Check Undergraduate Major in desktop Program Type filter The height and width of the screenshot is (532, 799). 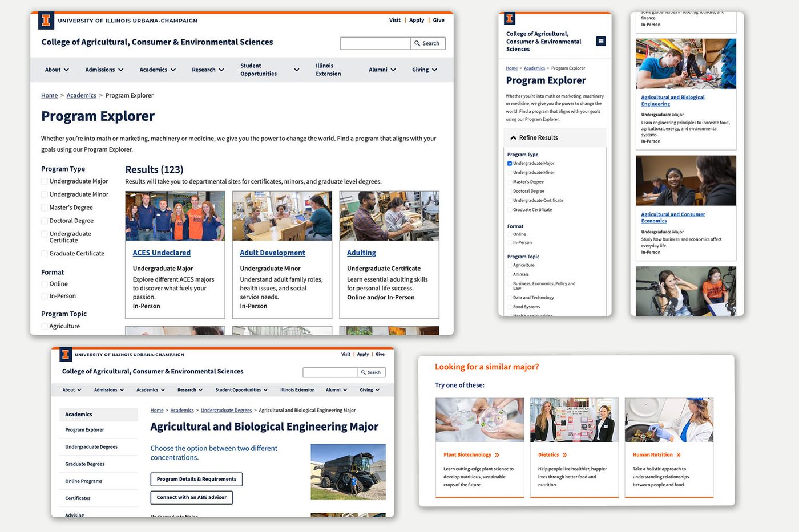(x=45, y=181)
